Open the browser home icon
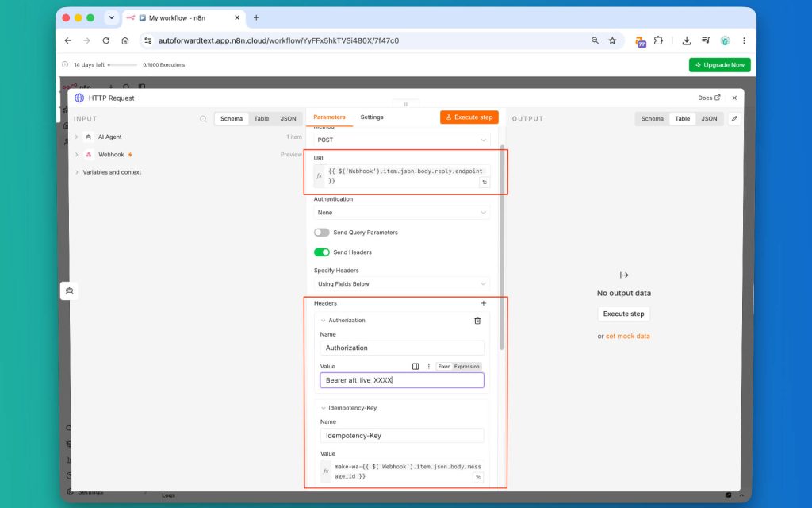The width and height of the screenshot is (812, 508). tap(124, 40)
